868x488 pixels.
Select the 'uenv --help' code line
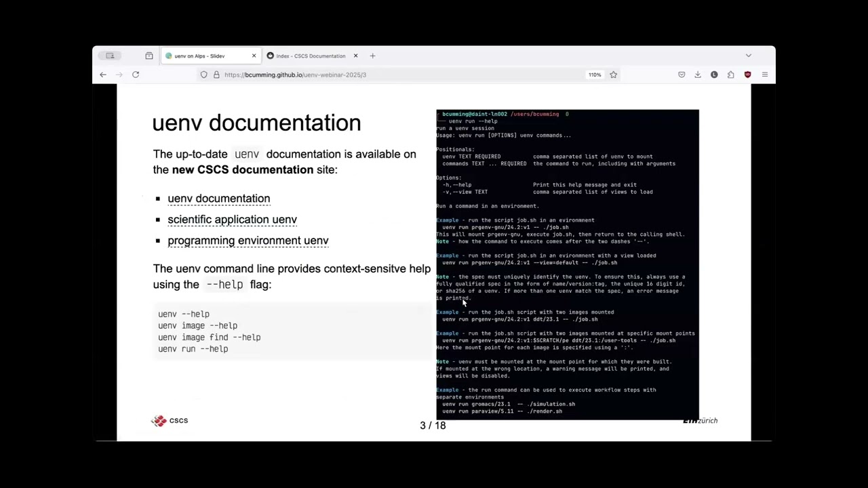click(x=184, y=314)
